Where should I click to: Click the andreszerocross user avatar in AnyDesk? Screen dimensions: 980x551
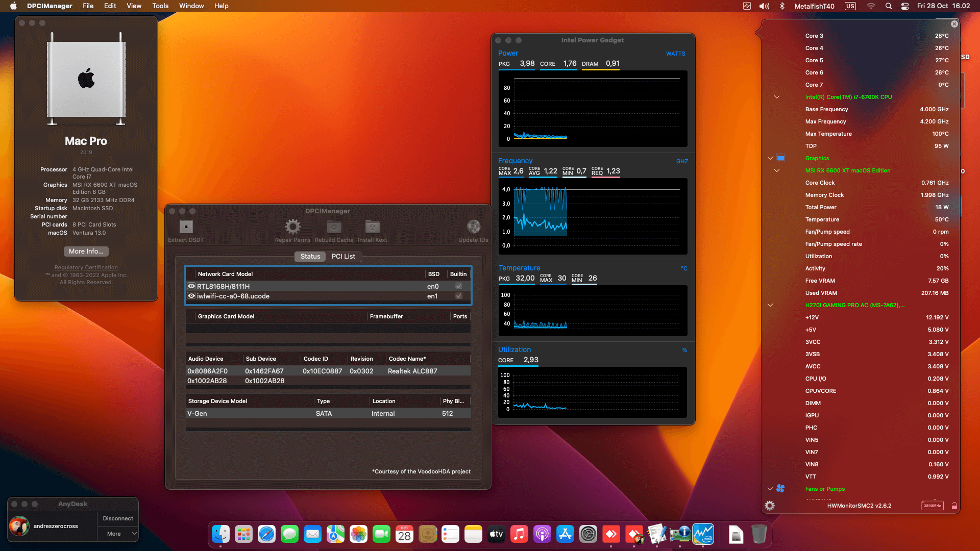(x=19, y=526)
